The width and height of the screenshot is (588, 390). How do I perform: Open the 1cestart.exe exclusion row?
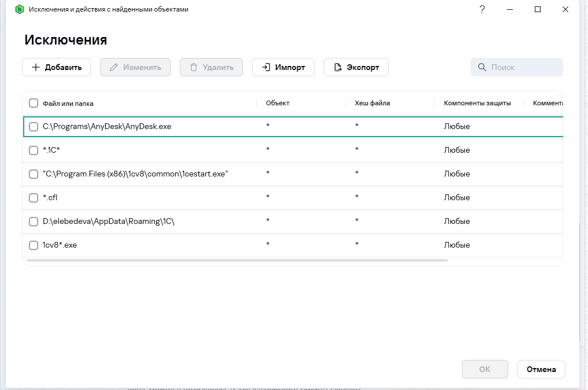pyautogui.click(x=135, y=174)
